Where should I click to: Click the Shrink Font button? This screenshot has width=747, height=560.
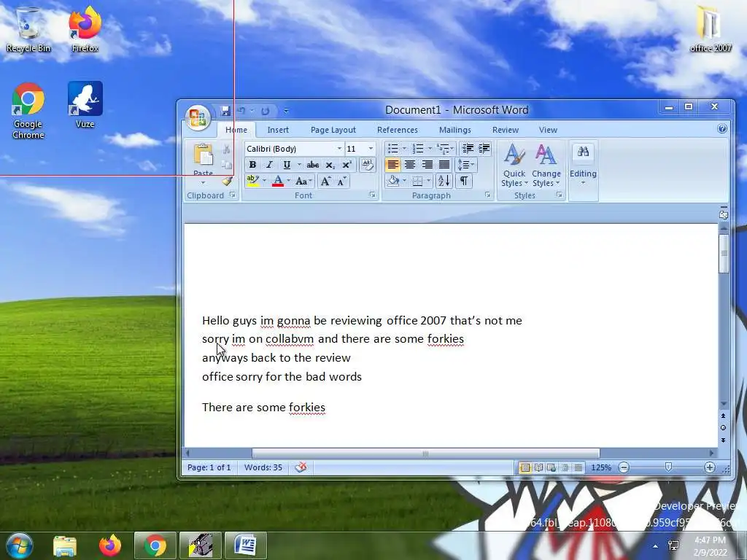[341, 181]
